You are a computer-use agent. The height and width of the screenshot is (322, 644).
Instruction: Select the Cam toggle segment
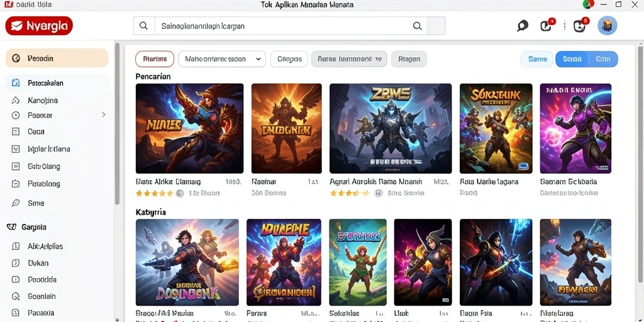click(603, 59)
